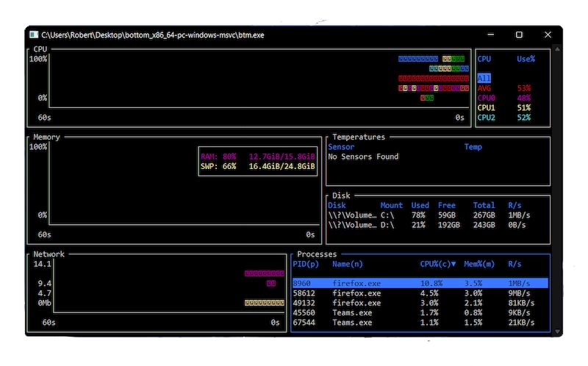Click the C:\ mount row in Disk table
588x366 pixels.
(x=429, y=215)
